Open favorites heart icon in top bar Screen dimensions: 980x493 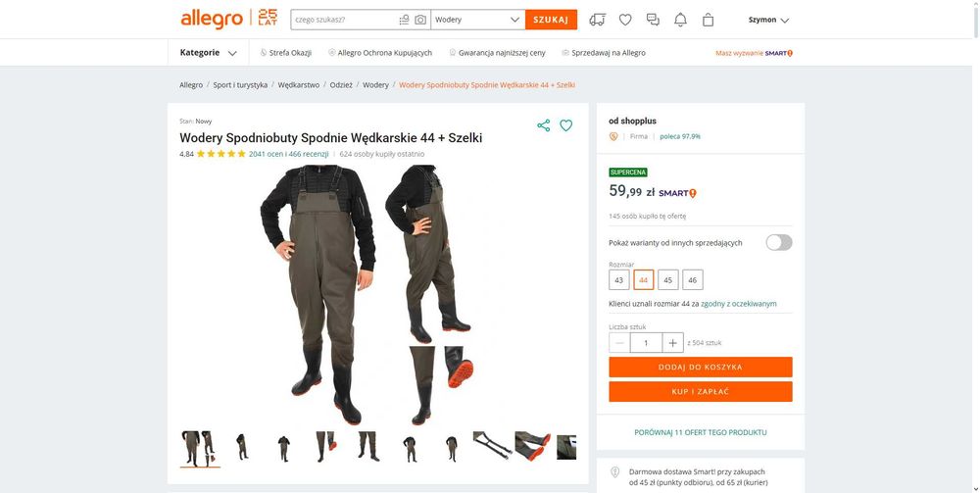pos(625,20)
